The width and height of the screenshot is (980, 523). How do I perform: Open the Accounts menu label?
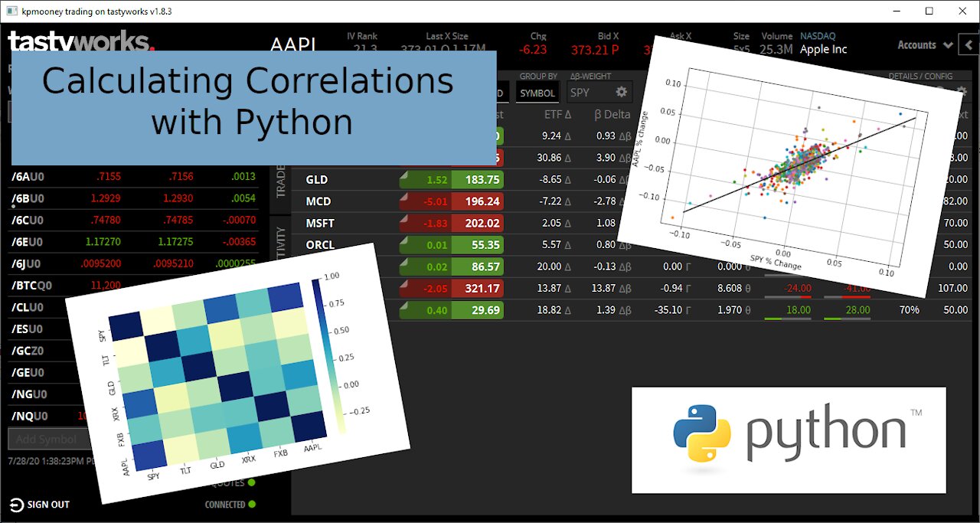click(916, 45)
